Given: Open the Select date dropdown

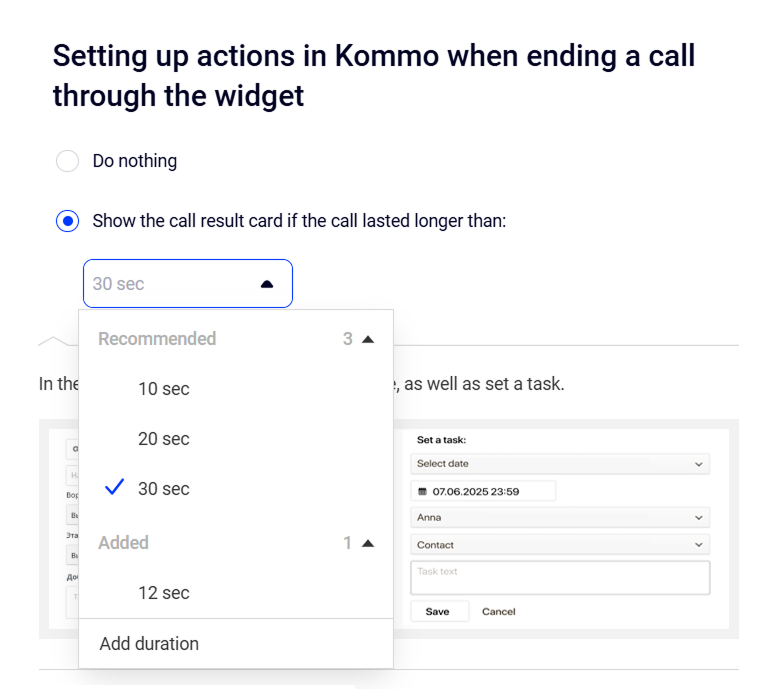Looking at the screenshot, I should 559,464.
